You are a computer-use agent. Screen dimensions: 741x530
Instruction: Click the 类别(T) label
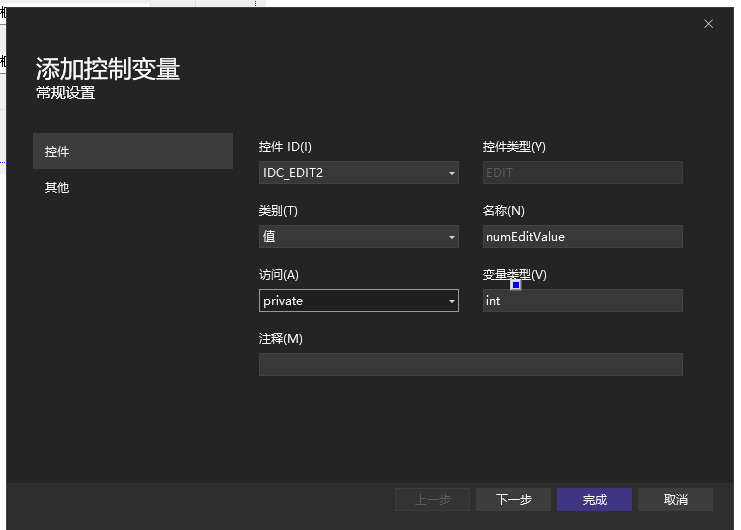coord(278,211)
